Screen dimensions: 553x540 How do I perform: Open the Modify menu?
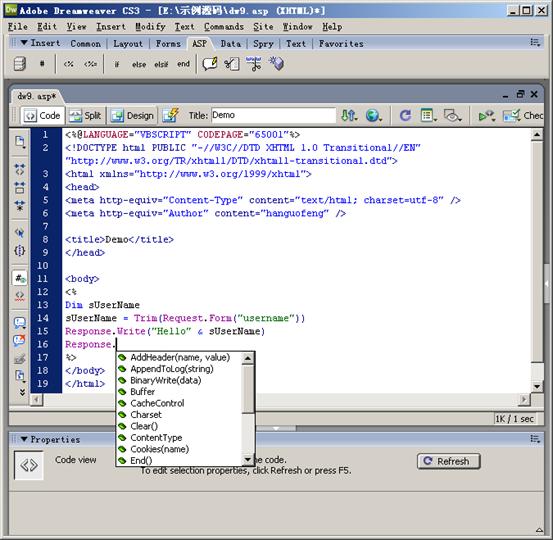[x=150, y=27]
